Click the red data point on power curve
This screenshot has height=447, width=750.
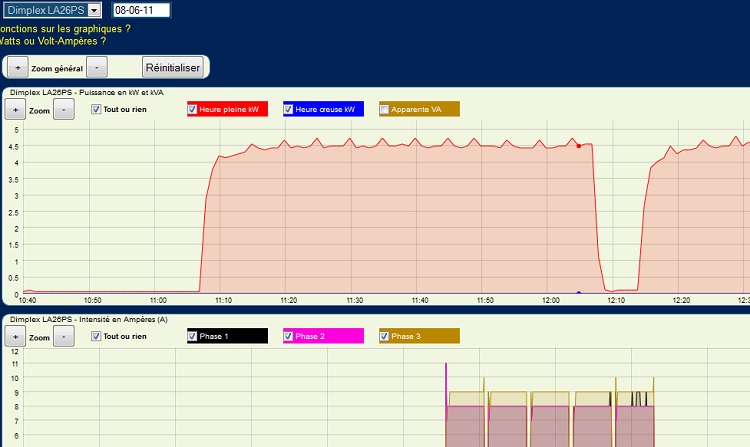578,146
